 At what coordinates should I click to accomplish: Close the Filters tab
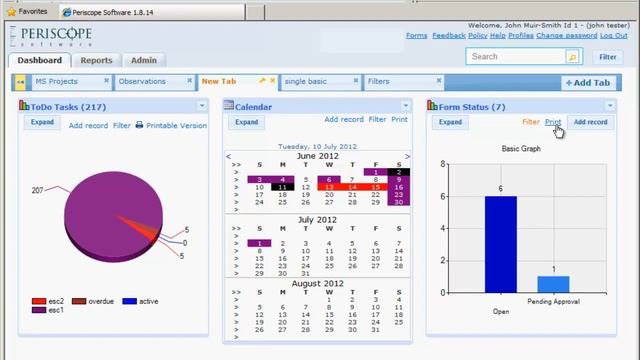click(439, 80)
